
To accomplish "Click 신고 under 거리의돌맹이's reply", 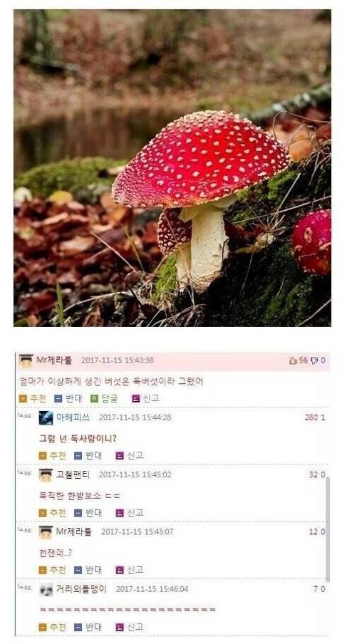I will [130, 627].
